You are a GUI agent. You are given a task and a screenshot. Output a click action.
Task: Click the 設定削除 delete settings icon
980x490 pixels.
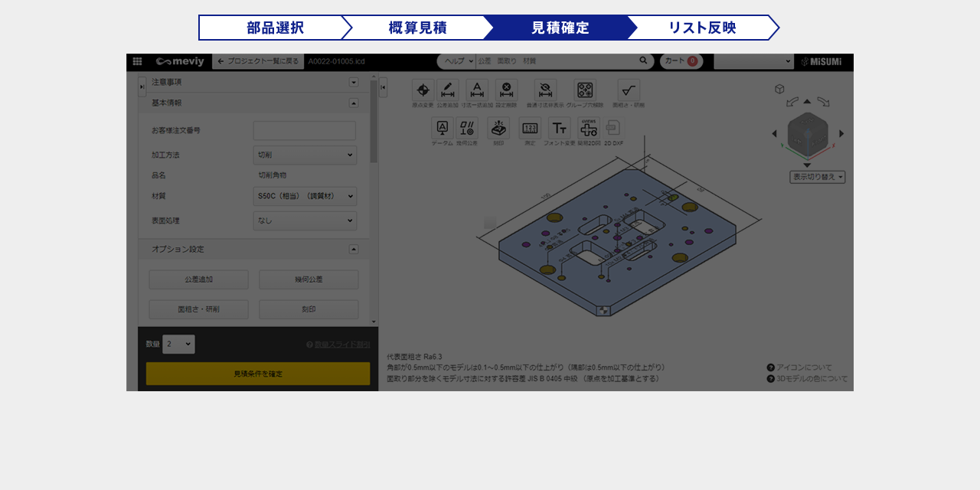pos(506,90)
